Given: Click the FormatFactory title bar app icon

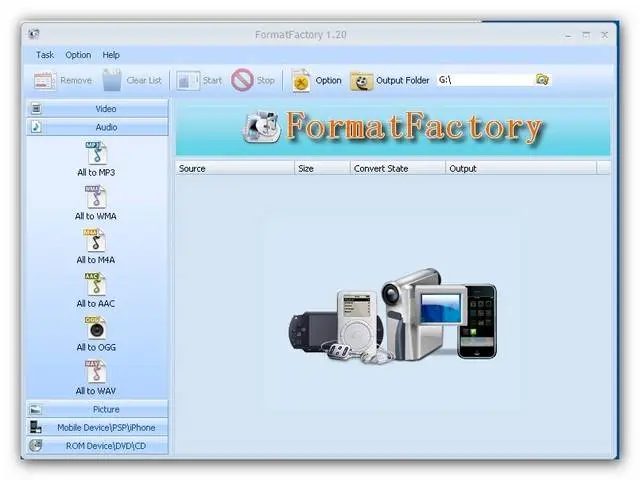Looking at the screenshot, I should tap(34, 34).
